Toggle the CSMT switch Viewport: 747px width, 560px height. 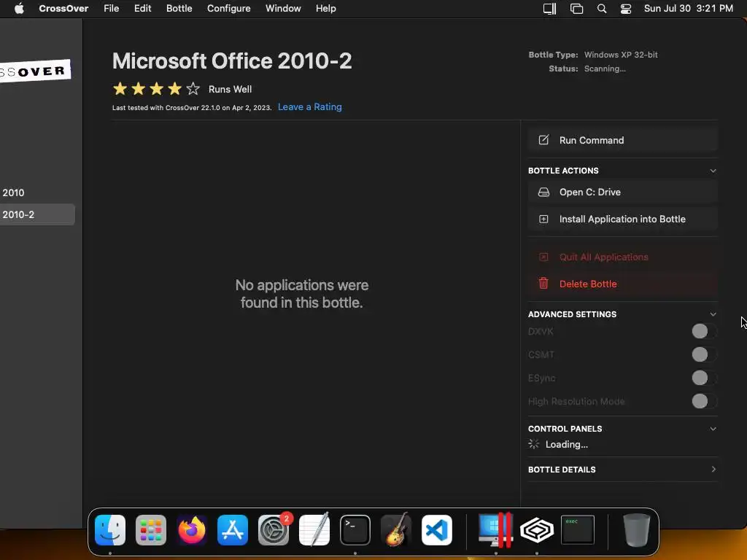tap(704, 354)
